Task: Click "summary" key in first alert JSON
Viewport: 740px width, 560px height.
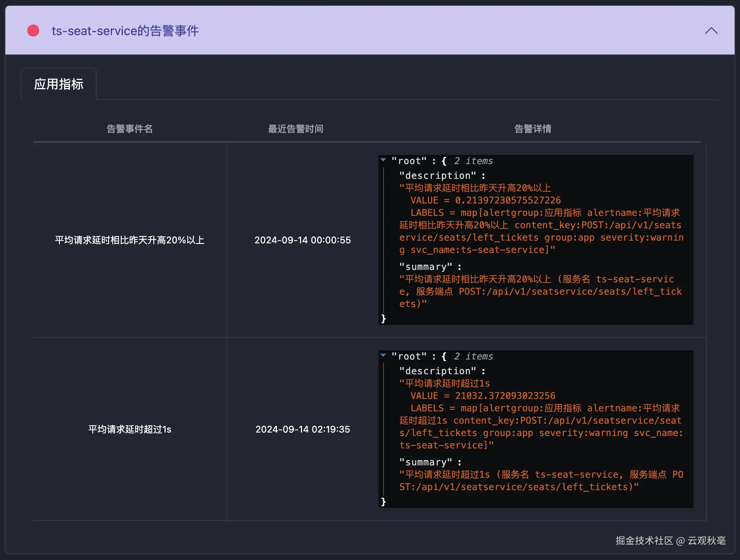Action: 426,267
